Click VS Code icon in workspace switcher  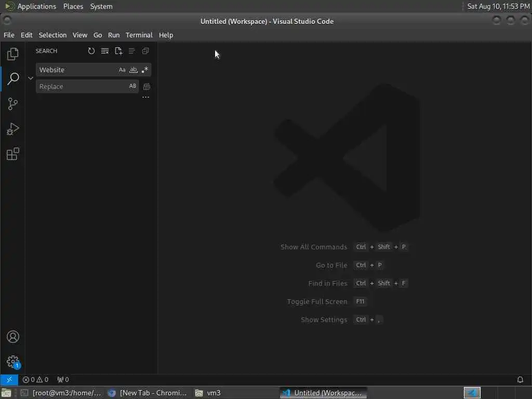pos(472,393)
